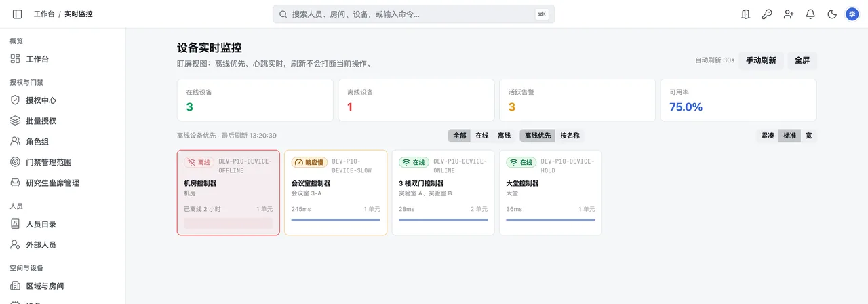Click the 离线 status badge
This screenshot has width=868, height=304.
click(x=199, y=162)
